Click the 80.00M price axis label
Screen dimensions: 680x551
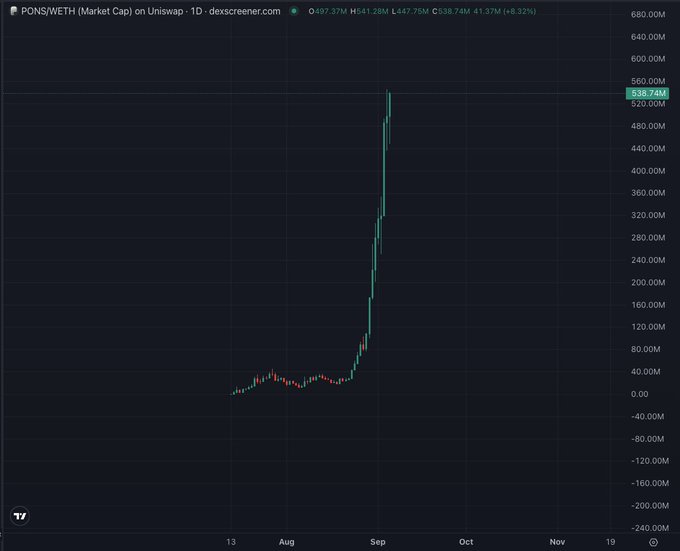tap(646, 349)
